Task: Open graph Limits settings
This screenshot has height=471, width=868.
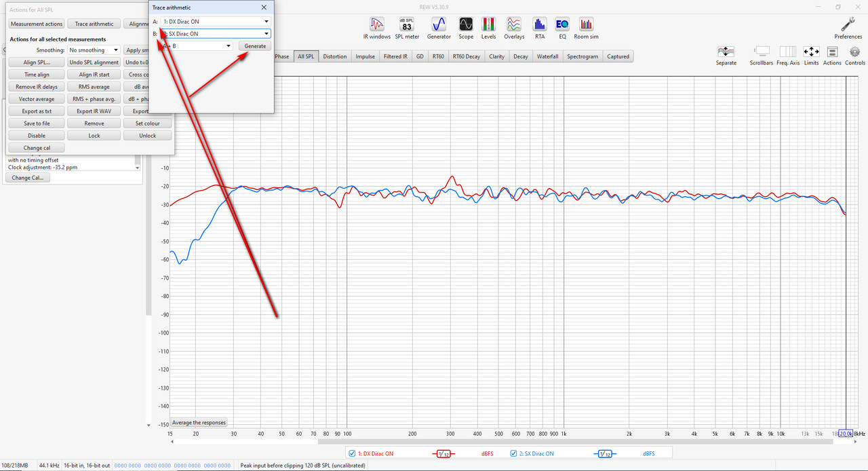Action: pyautogui.click(x=811, y=56)
